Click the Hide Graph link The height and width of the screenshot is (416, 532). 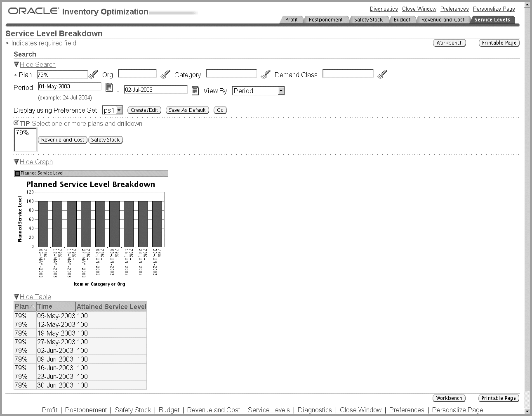click(x=36, y=162)
